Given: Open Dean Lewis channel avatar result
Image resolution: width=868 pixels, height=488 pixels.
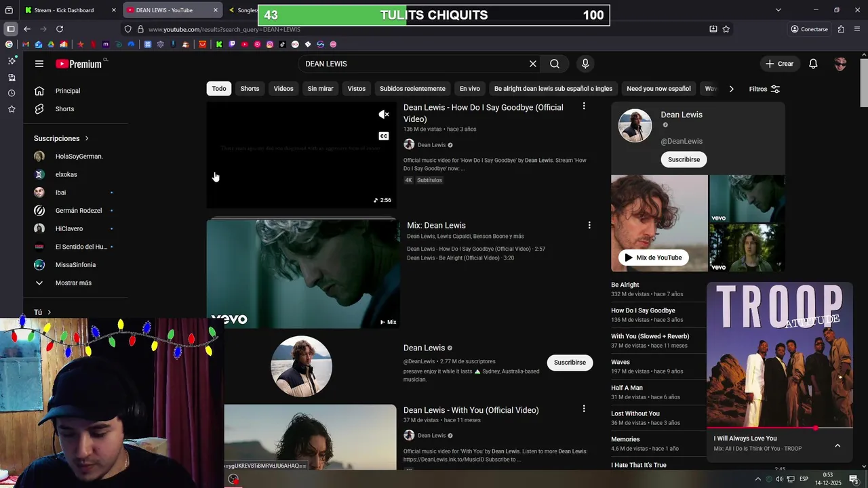Looking at the screenshot, I should pos(301,366).
